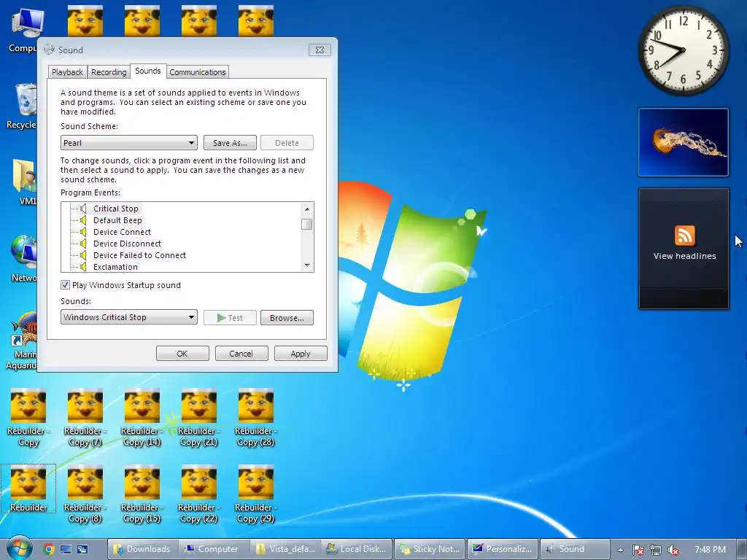Click Cancel in the Sound dialog

click(x=241, y=354)
